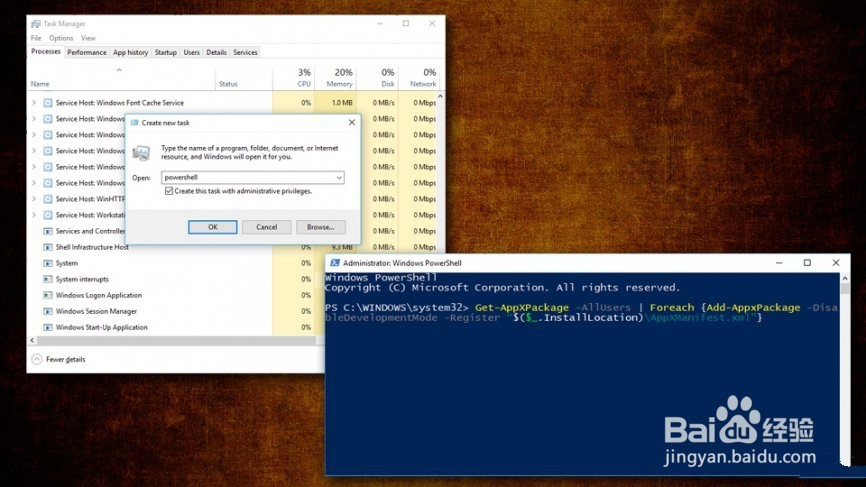The height and width of the screenshot is (487, 866).
Task: Click the Service Host: WinHTTP process icon
Action: click(48, 199)
